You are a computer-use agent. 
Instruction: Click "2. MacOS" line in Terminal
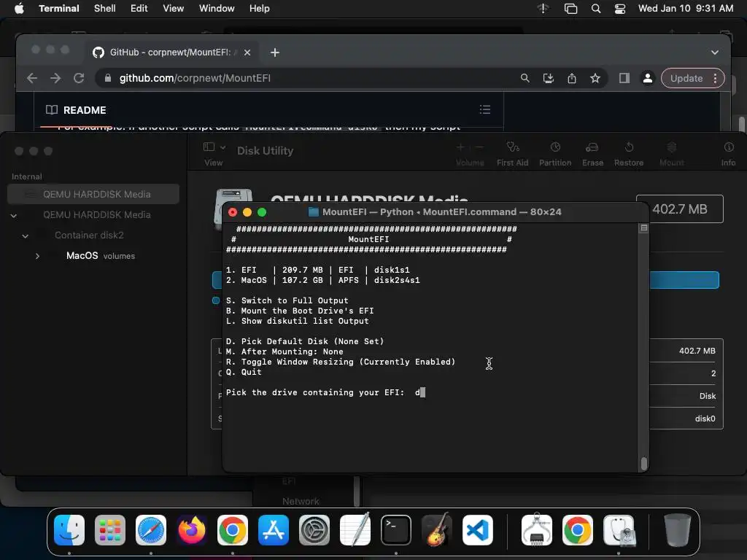pyautogui.click(x=323, y=281)
